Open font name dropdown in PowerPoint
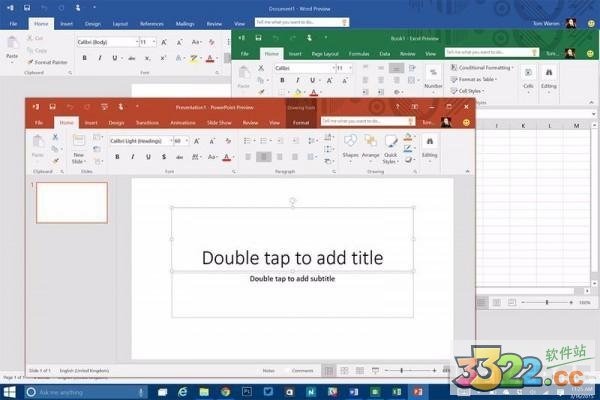 171,141
